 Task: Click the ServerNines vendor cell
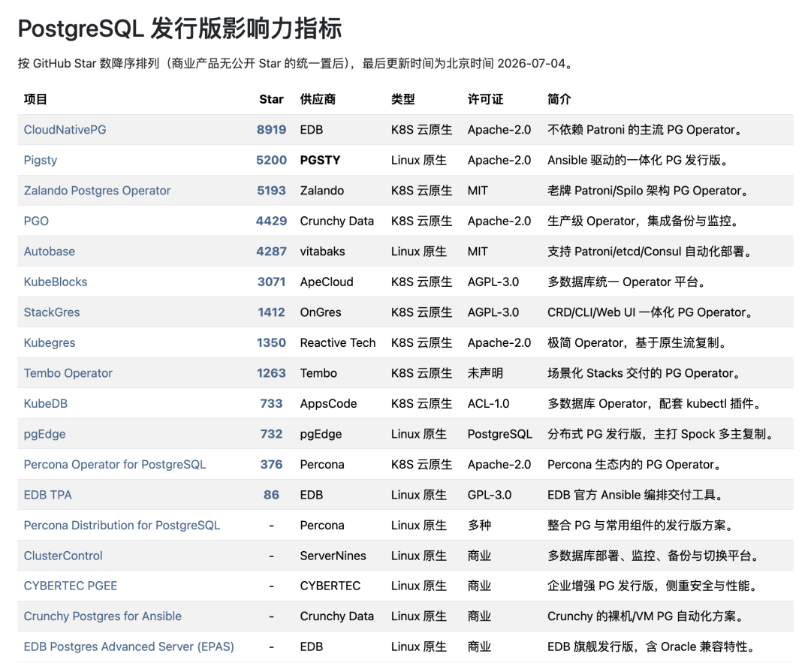point(333,556)
